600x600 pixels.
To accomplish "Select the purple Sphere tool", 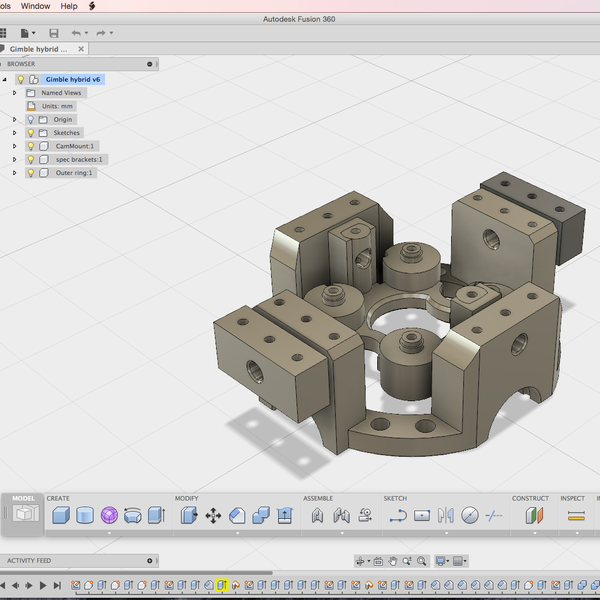I will [x=109, y=516].
